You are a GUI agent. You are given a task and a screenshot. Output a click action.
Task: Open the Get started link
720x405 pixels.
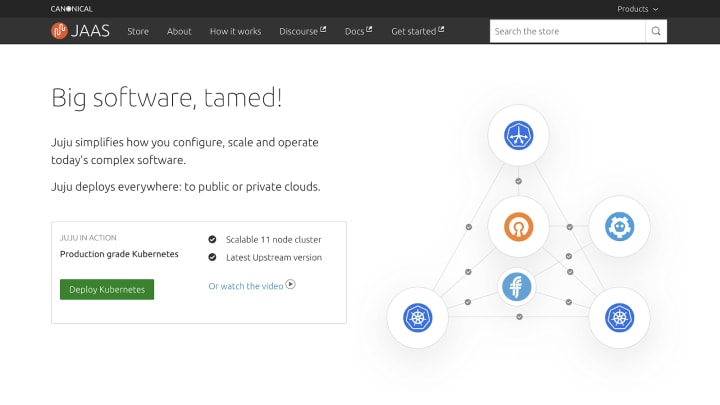click(418, 31)
